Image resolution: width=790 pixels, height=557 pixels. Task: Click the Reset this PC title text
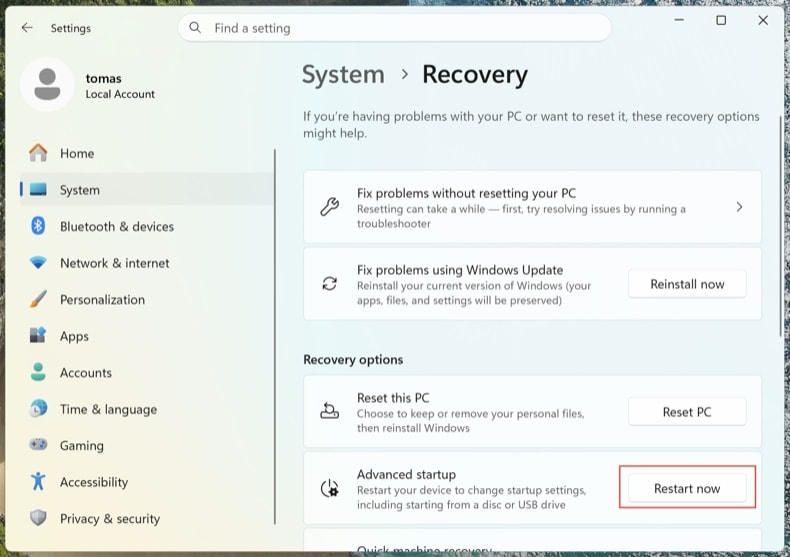click(x=393, y=398)
